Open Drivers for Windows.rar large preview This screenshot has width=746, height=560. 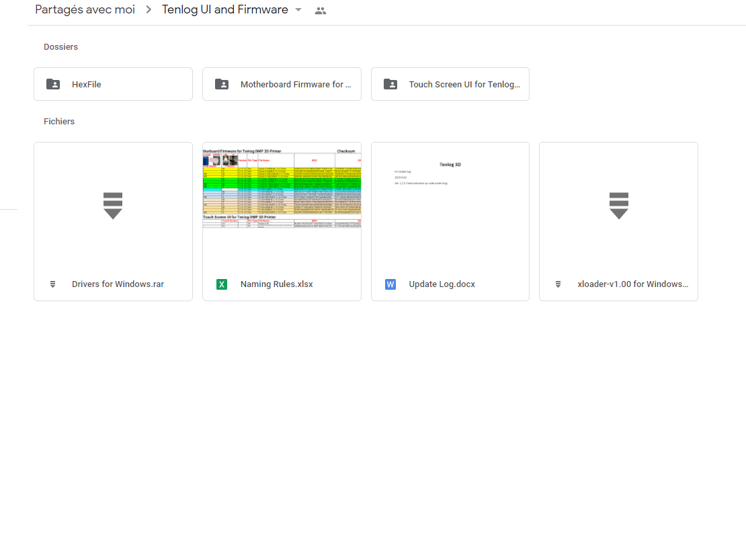click(113, 205)
